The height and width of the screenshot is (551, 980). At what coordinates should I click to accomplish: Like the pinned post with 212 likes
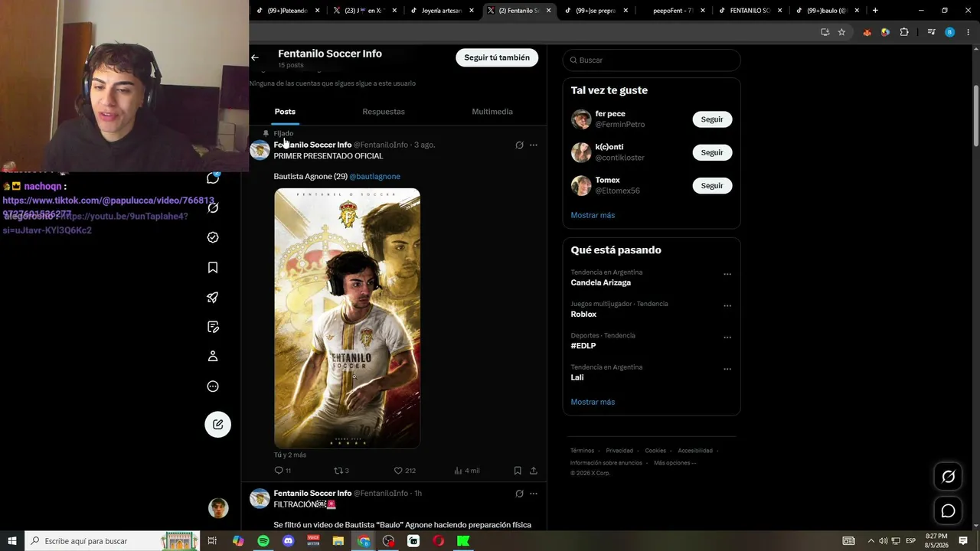404,471
